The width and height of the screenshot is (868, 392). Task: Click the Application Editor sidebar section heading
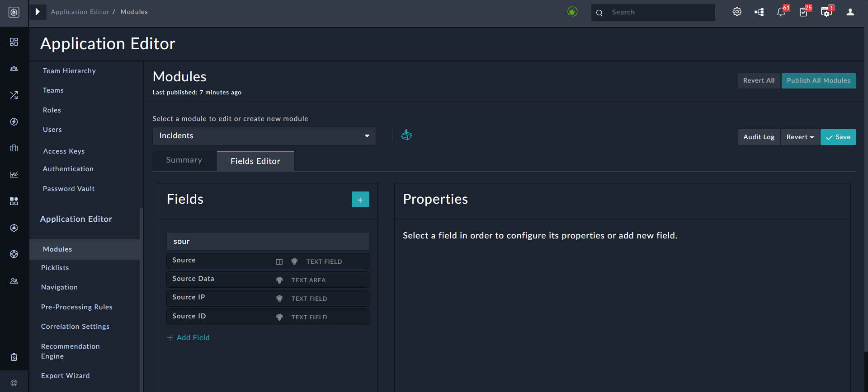tap(76, 219)
